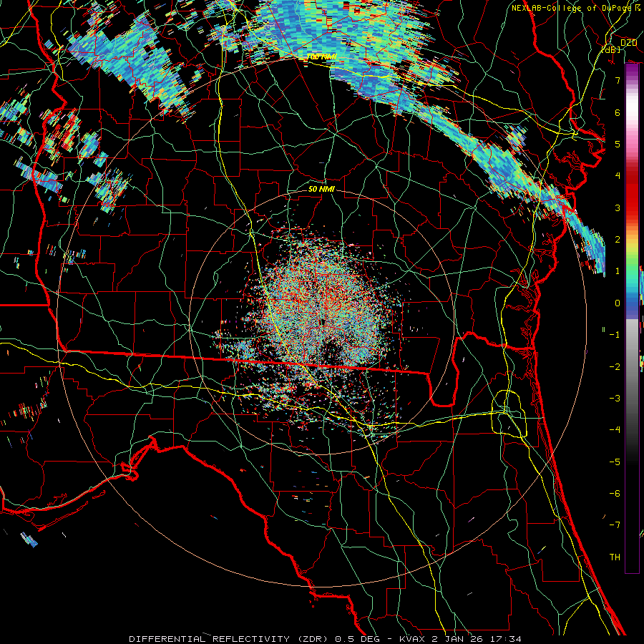Click the 1 value on the color scale
This screenshot has height=644, width=644.
[618, 271]
